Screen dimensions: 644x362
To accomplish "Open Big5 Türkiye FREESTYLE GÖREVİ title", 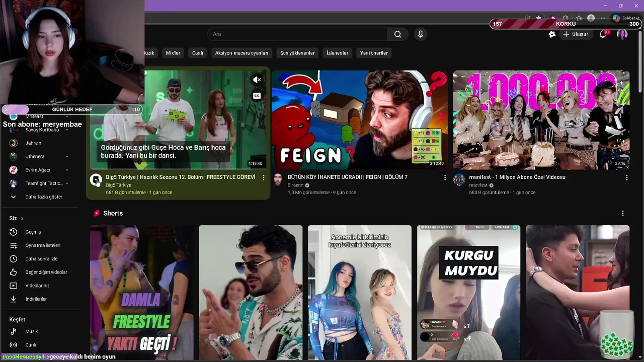I will (x=181, y=177).
